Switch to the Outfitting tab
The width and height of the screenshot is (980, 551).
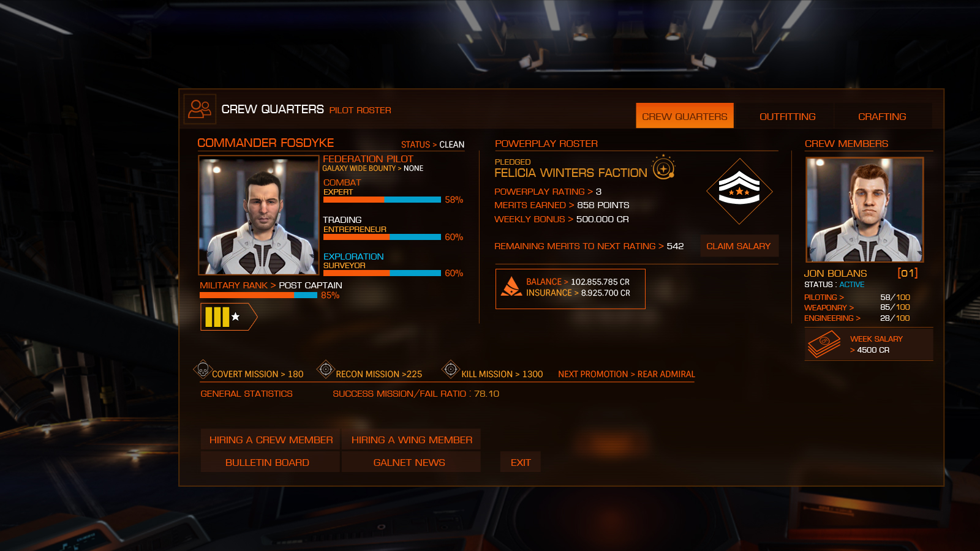[x=787, y=116]
